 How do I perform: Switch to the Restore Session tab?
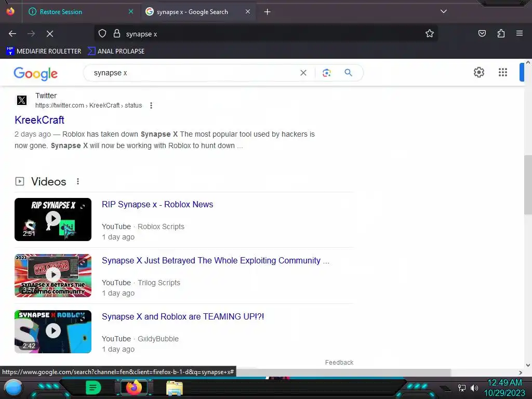(x=78, y=12)
